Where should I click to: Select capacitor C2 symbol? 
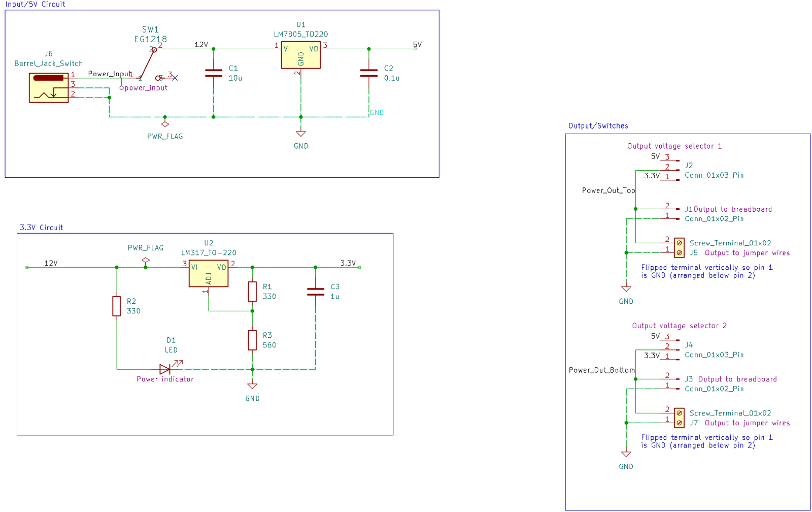pyautogui.click(x=369, y=73)
